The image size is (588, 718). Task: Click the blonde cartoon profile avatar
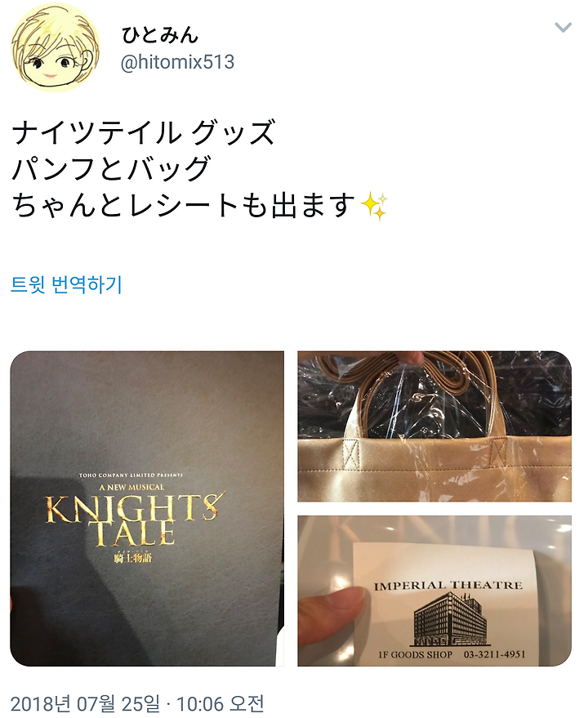(55, 47)
